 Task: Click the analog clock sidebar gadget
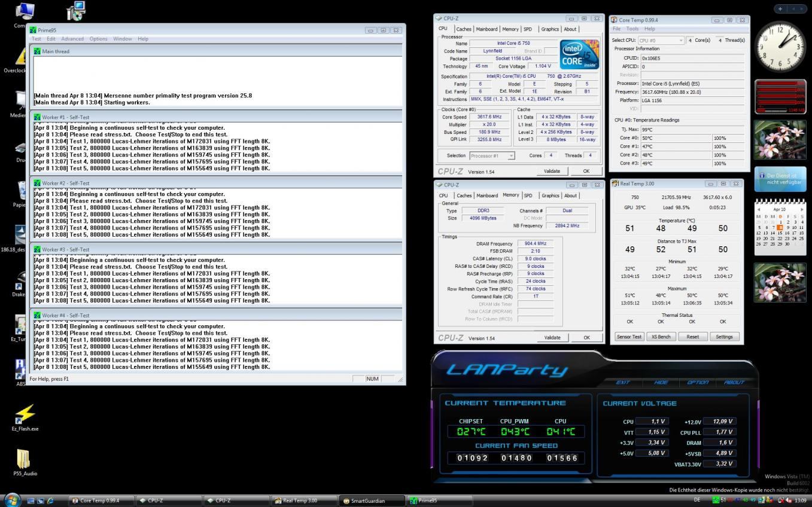[780, 47]
